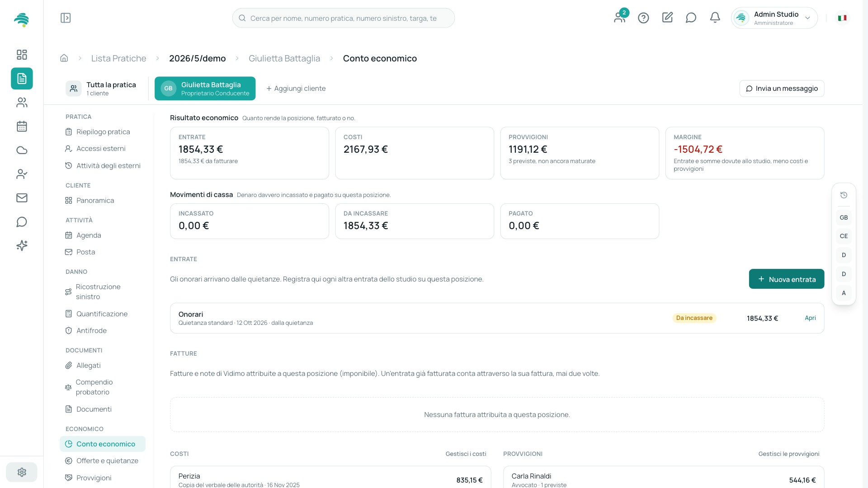
Task: Open the chat bubble icon in sidebar
Action: [22, 222]
